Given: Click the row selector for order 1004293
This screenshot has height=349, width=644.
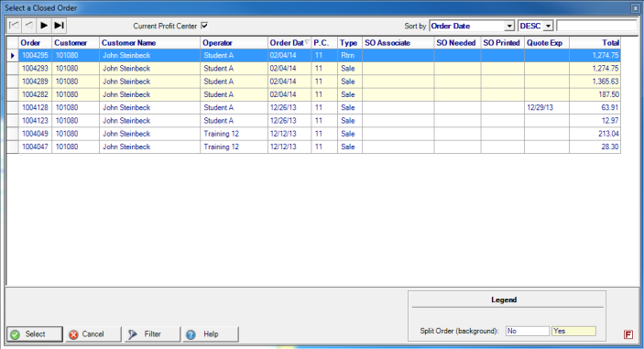Looking at the screenshot, I should tap(12, 69).
